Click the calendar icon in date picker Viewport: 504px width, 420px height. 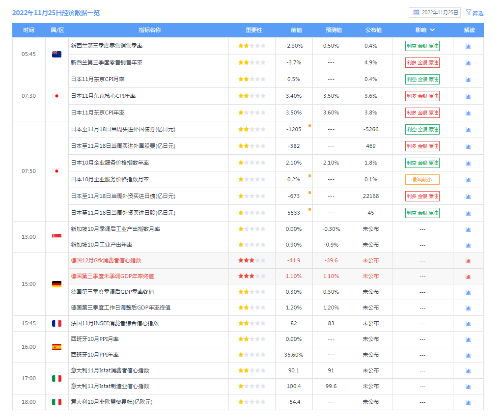click(416, 12)
